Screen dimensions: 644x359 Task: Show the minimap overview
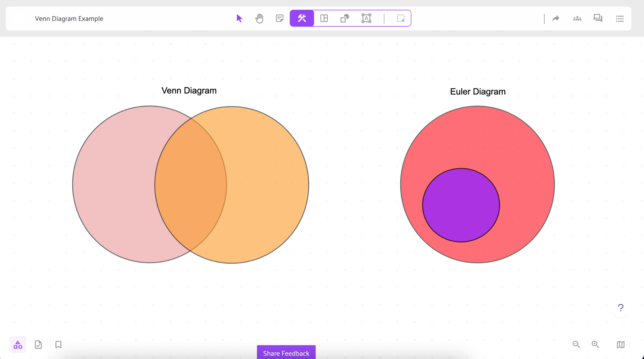tap(620, 345)
